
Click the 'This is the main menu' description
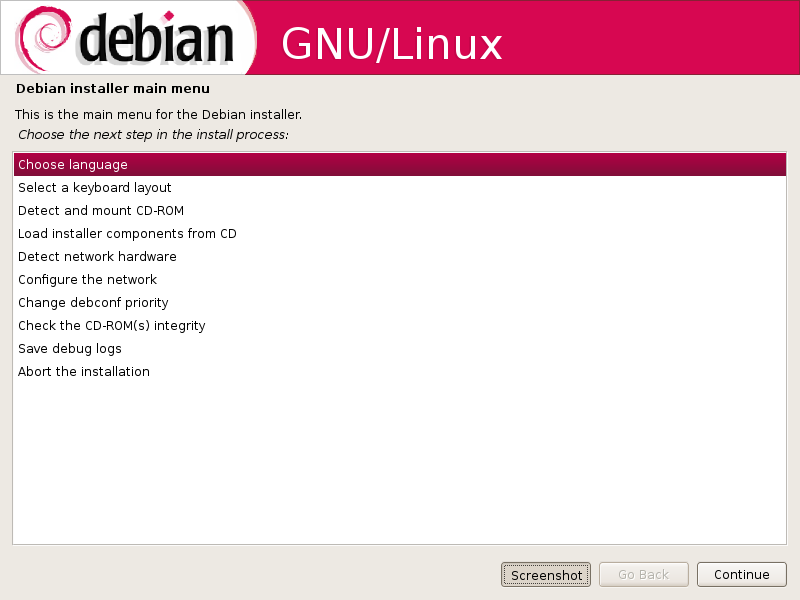(159, 114)
